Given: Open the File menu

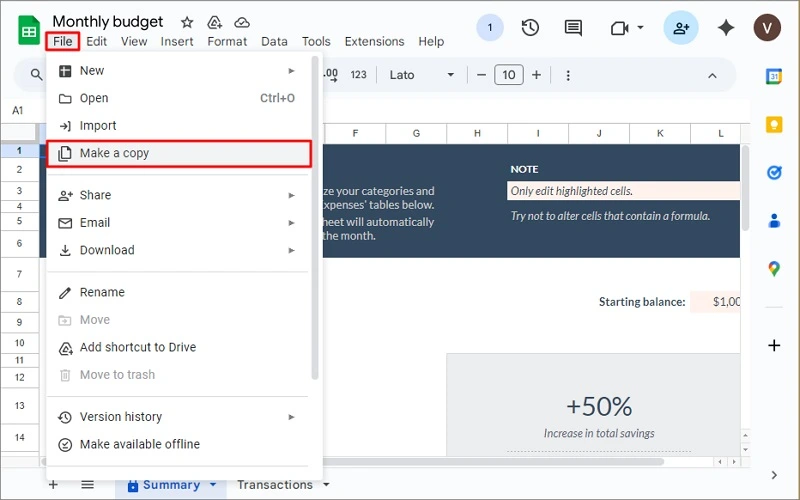Looking at the screenshot, I should coord(63,41).
